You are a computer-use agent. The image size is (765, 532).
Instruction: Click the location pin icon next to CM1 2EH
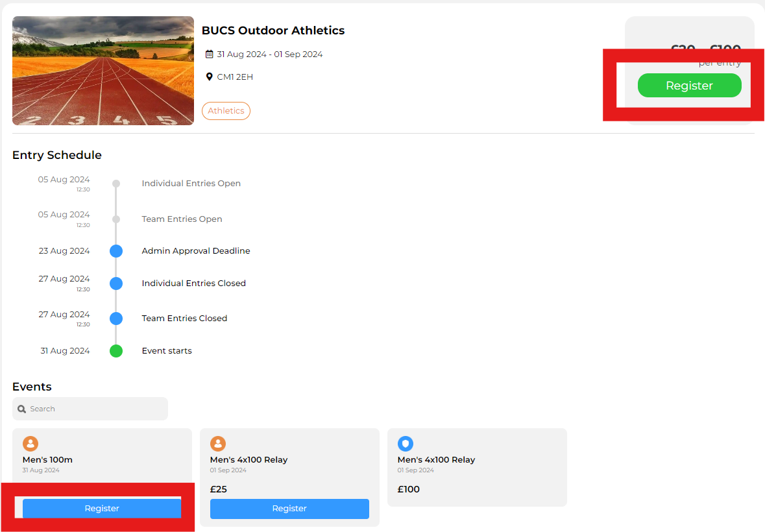(x=209, y=77)
